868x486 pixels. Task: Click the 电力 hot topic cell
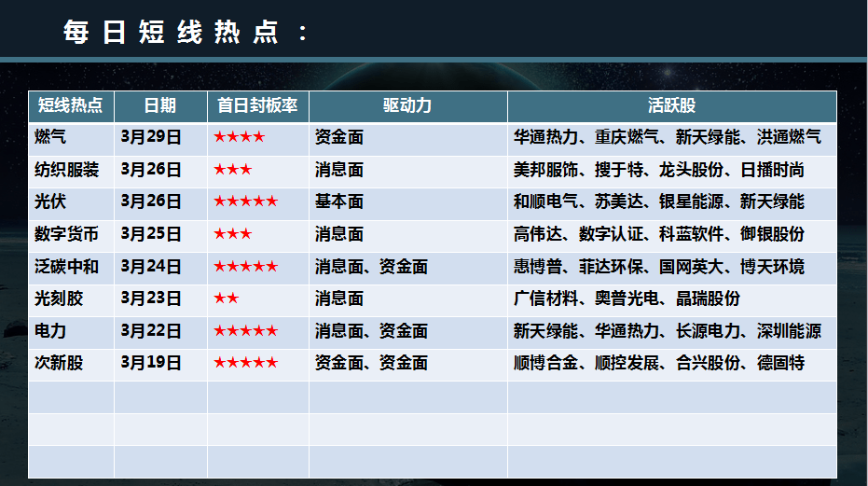[71, 331]
